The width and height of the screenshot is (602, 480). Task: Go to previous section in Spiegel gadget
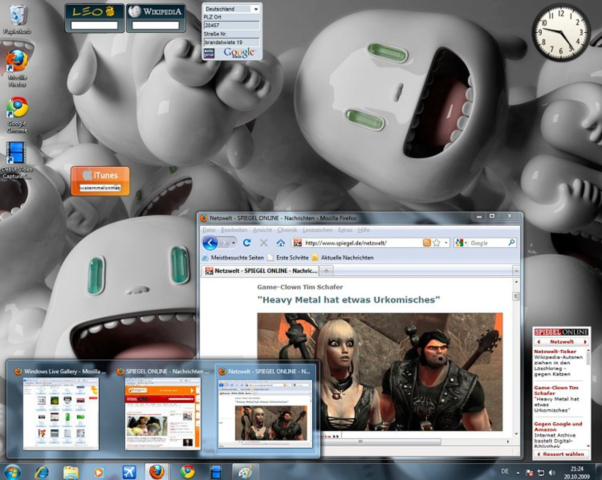[539, 341]
